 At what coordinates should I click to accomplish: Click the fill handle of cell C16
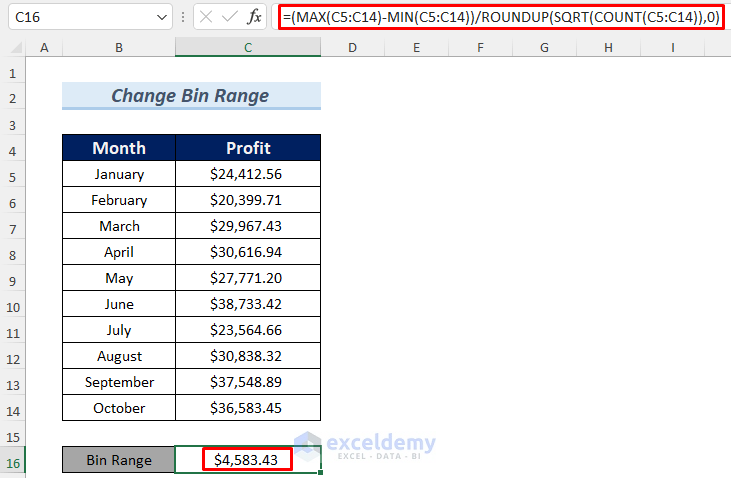point(321,473)
